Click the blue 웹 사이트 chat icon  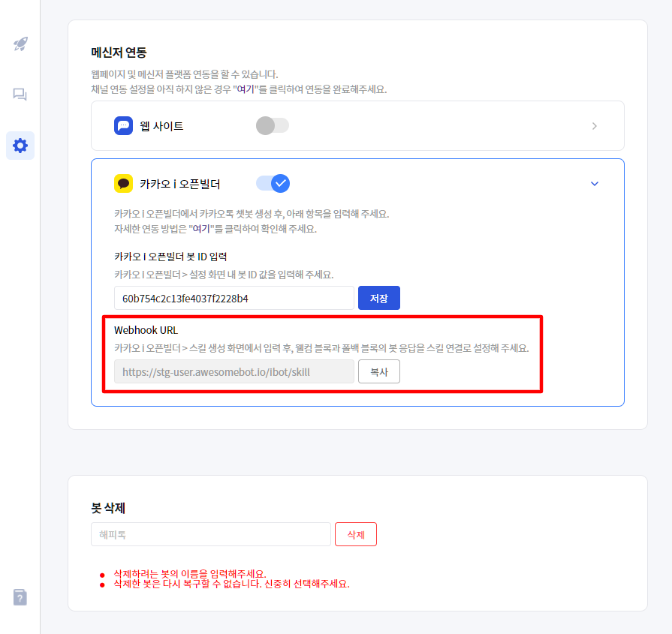click(x=123, y=125)
